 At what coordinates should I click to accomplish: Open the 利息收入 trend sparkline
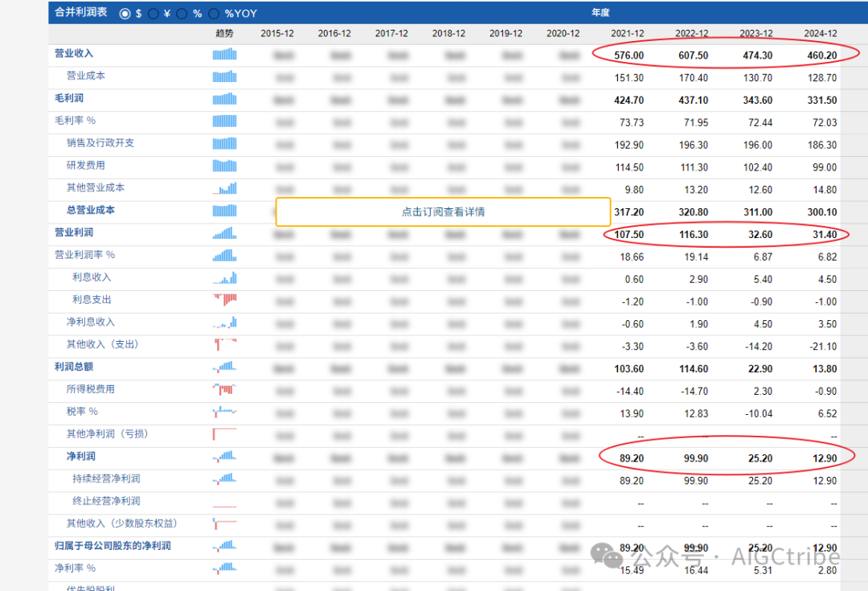point(225,278)
